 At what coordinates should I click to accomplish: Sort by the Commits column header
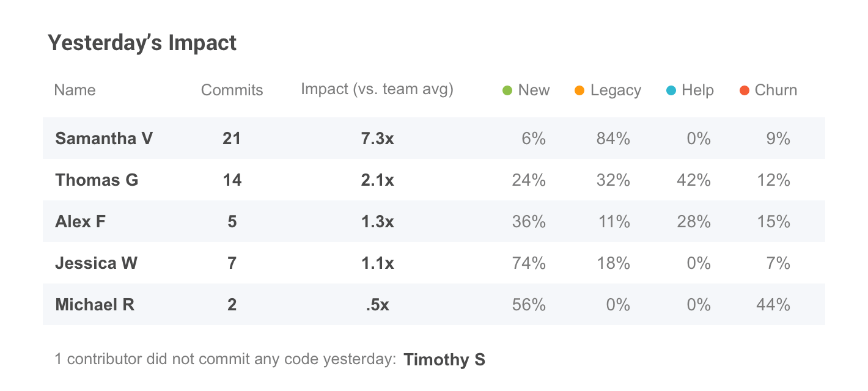[x=232, y=90]
